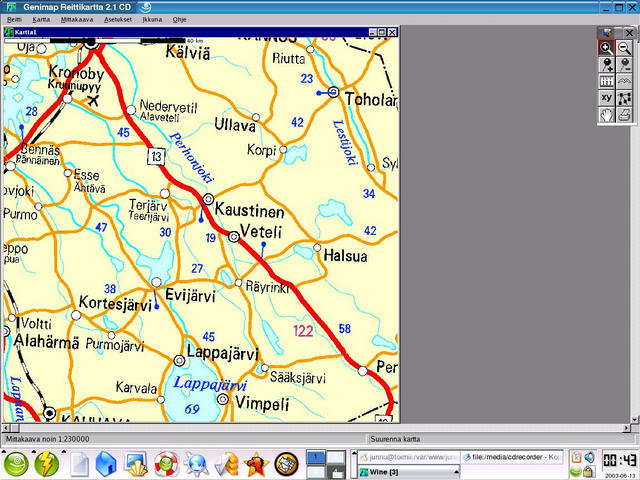Open the Ikkuna menu
This screenshot has height=480, width=640.
pyautogui.click(x=152, y=19)
